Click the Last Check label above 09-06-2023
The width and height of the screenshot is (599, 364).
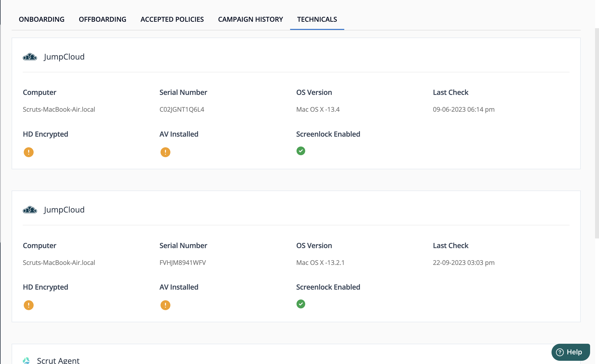(x=451, y=92)
